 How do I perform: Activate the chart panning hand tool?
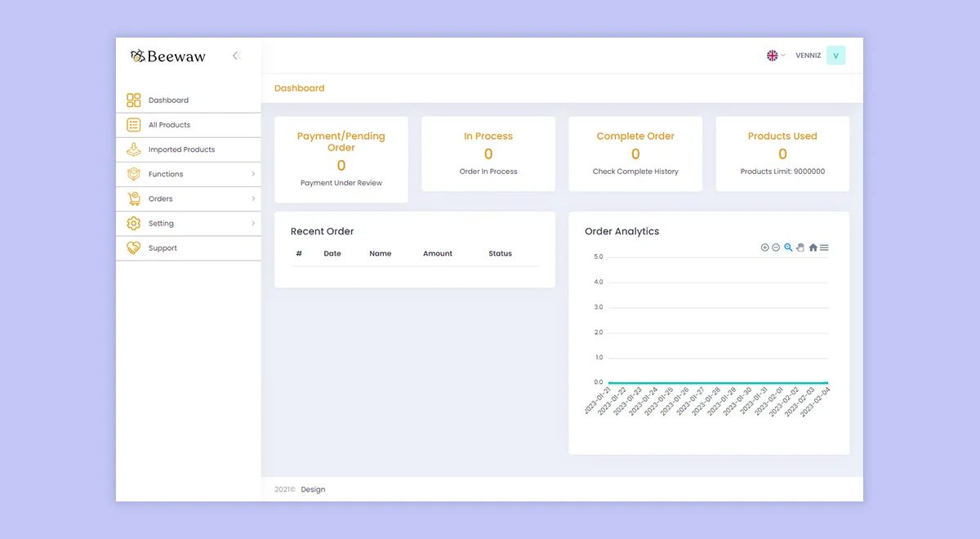[x=800, y=247]
